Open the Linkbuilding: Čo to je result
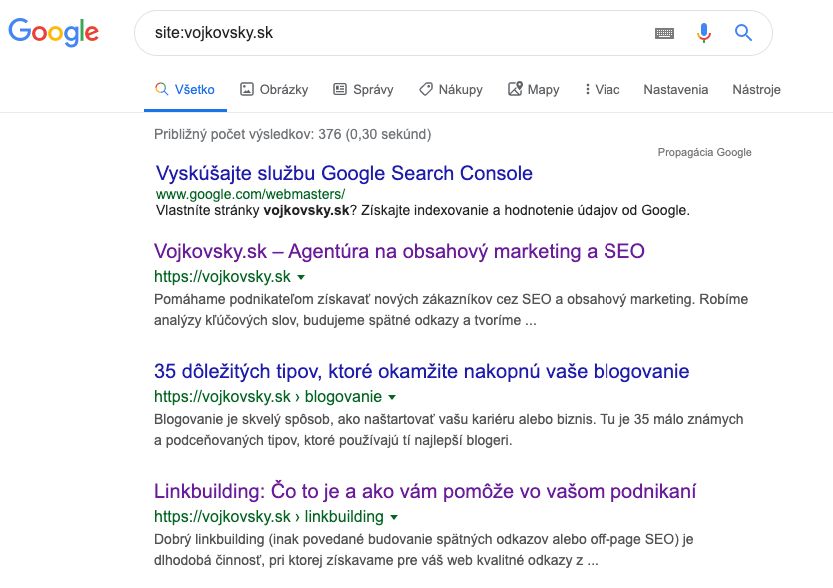Viewport: 833px width, 588px height. [424, 491]
